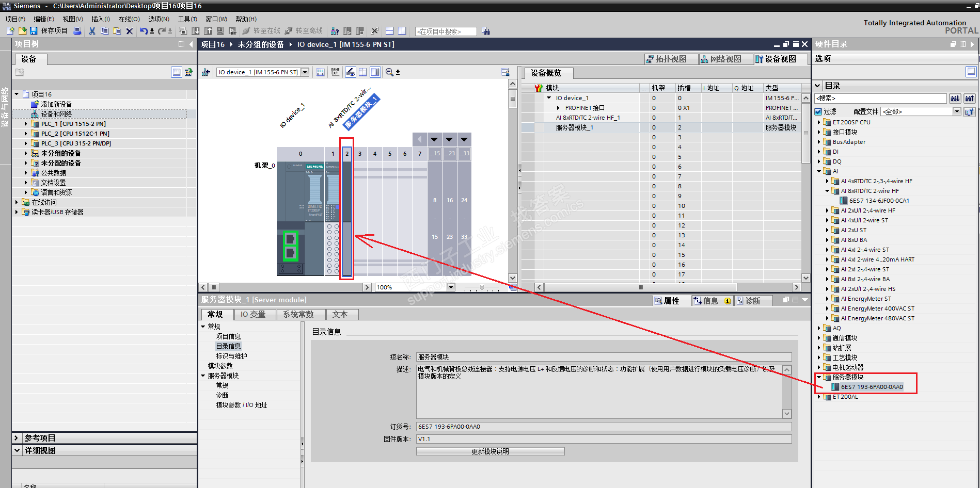
Task: Click the 在项目中搜索 search field
Action: pos(446,31)
